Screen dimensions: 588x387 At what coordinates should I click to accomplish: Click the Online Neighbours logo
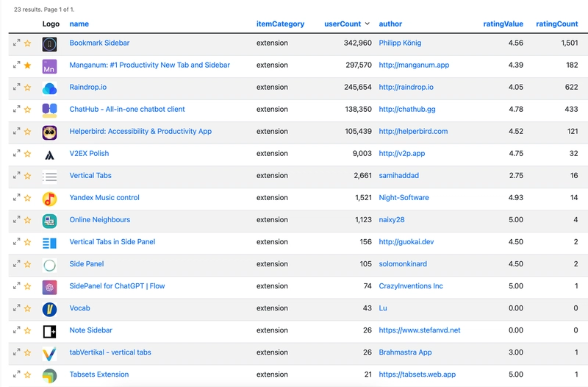tap(49, 221)
